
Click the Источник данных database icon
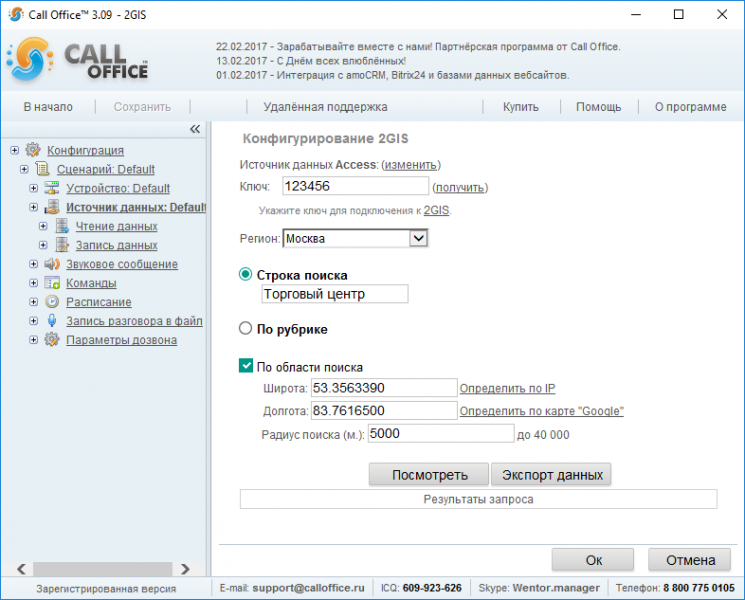(52, 207)
